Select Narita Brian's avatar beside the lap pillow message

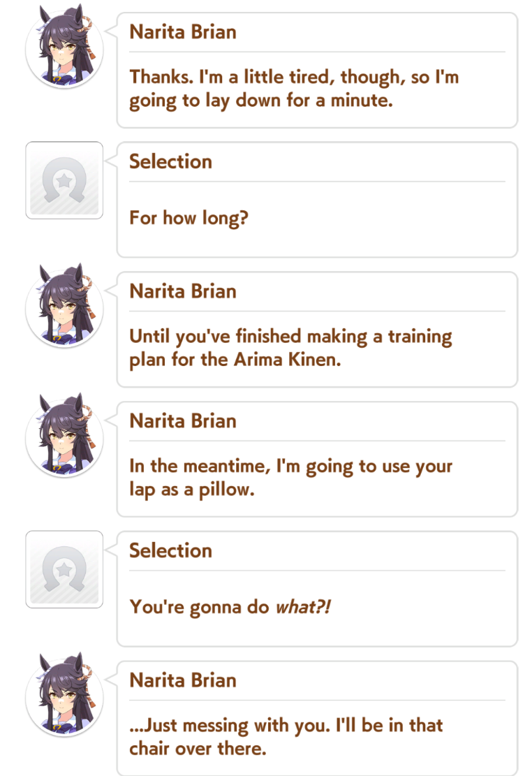[64, 438]
